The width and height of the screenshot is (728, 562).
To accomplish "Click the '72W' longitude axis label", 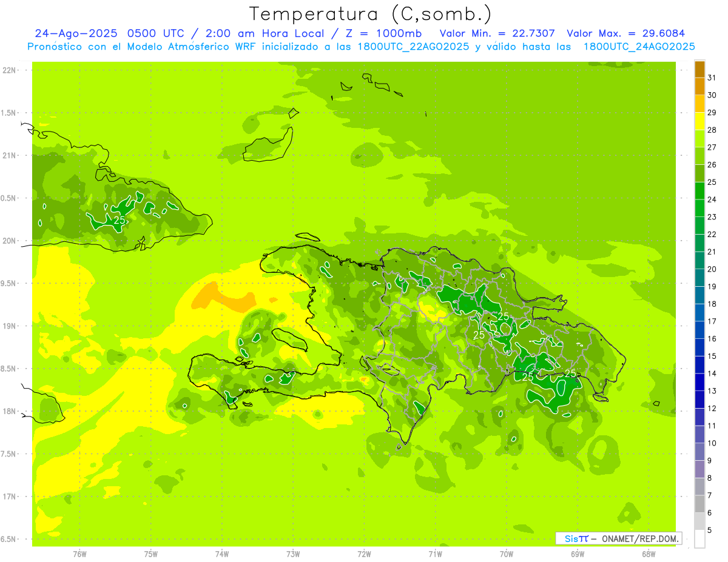I will click(x=365, y=554).
